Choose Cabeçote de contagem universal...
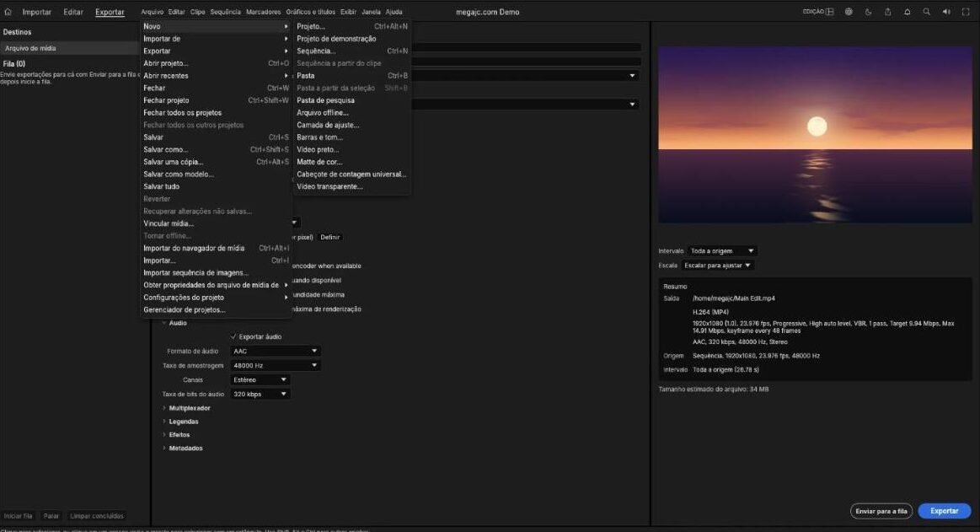Image resolution: width=980 pixels, height=532 pixels. click(352, 175)
